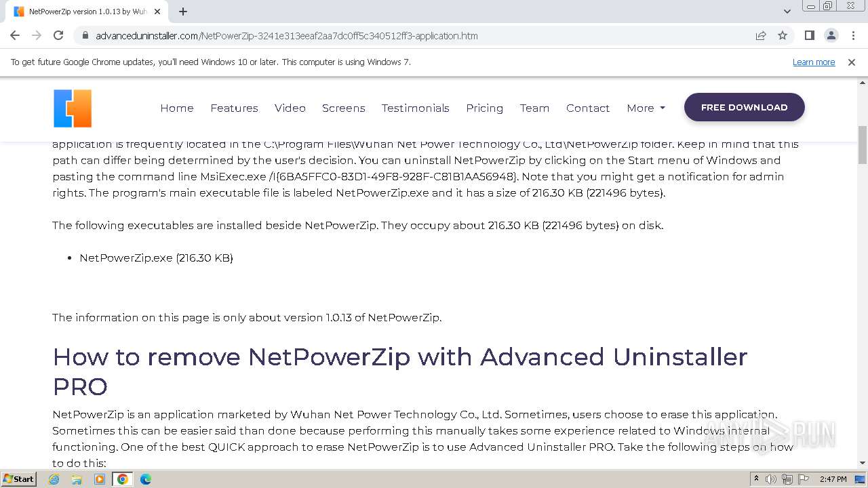
Task: Click the NetPowerZip.exe (216.30 KB) list item
Action: [x=156, y=258]
